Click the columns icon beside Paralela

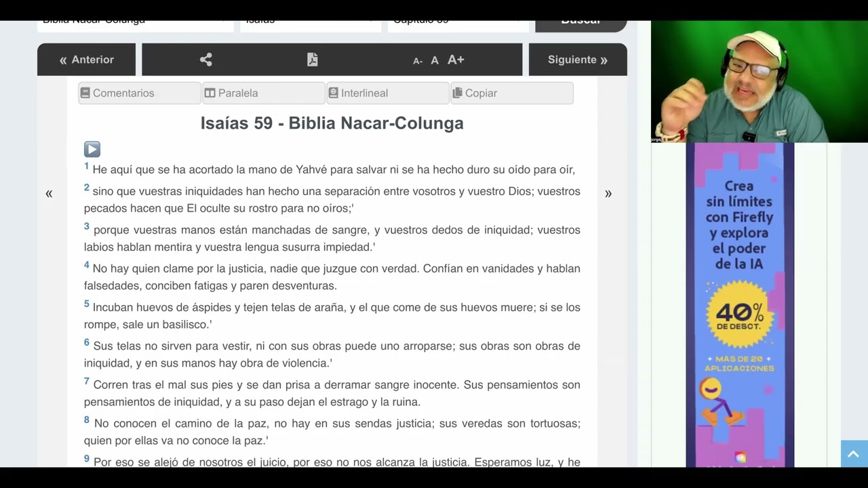tap(210, 93)
